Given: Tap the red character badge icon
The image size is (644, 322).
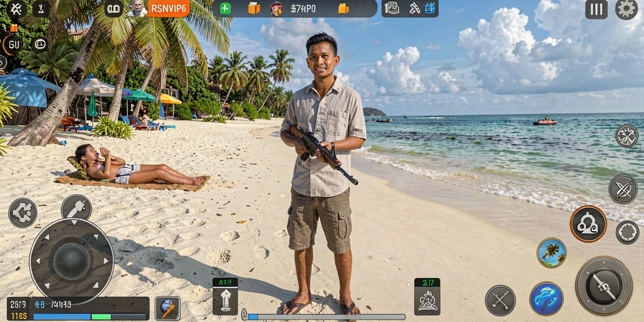Looking at the screenshot, I should tap(277, 8).
